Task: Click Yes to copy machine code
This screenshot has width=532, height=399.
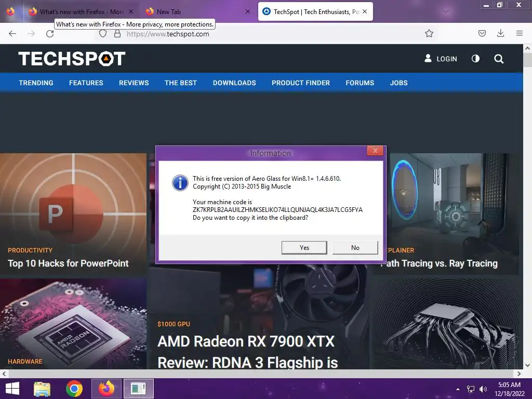Action: [304, 248]
